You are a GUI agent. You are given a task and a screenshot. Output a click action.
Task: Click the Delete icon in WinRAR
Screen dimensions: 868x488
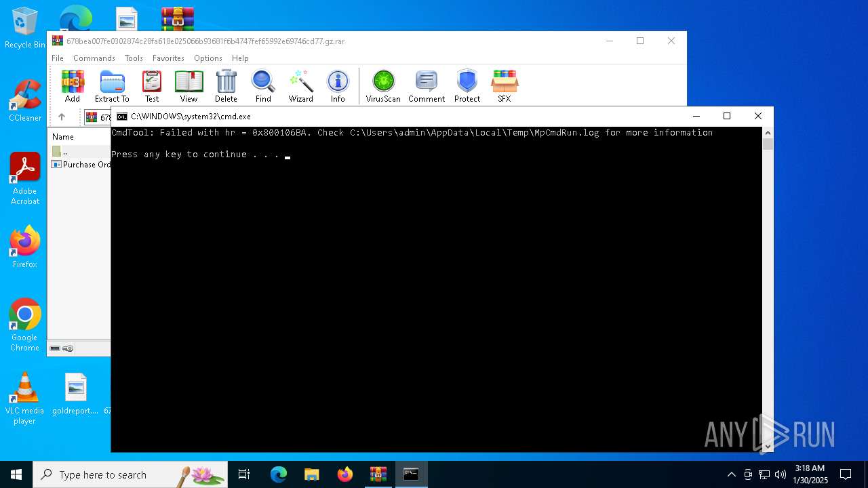coord(226,86)
